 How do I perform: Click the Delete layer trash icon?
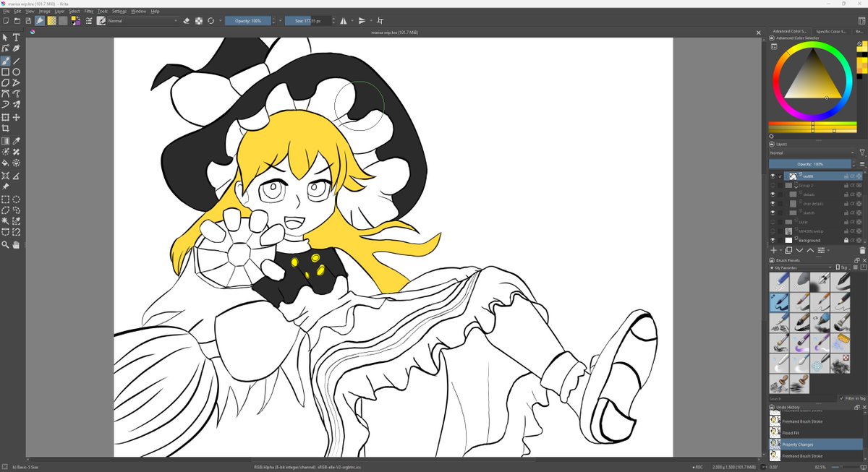coord(862,250)
